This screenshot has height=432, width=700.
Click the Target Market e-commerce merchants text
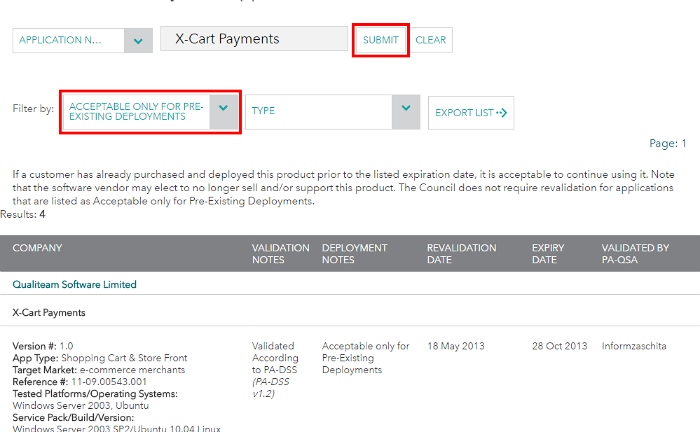pyautogui.click(x=99, y=370)
